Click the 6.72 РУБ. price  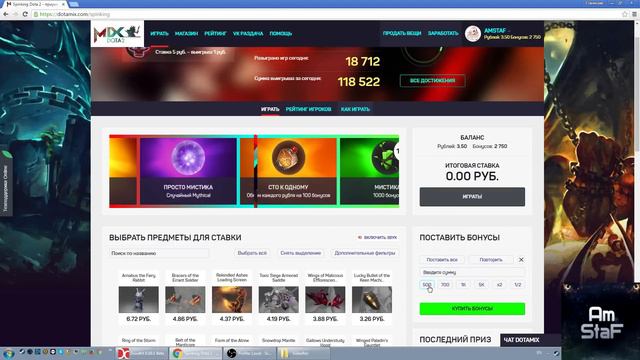[x=139, y=319]
